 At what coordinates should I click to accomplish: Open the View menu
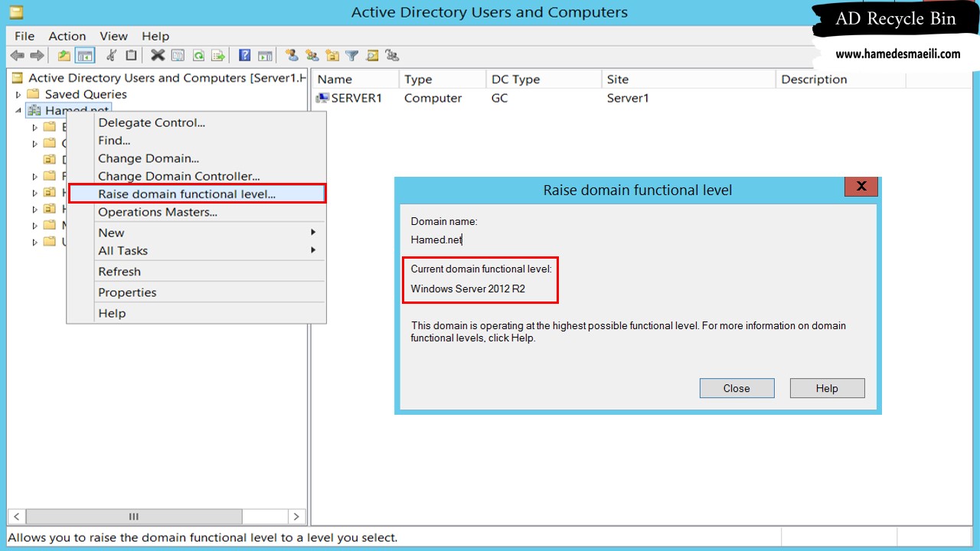(114, 36)
